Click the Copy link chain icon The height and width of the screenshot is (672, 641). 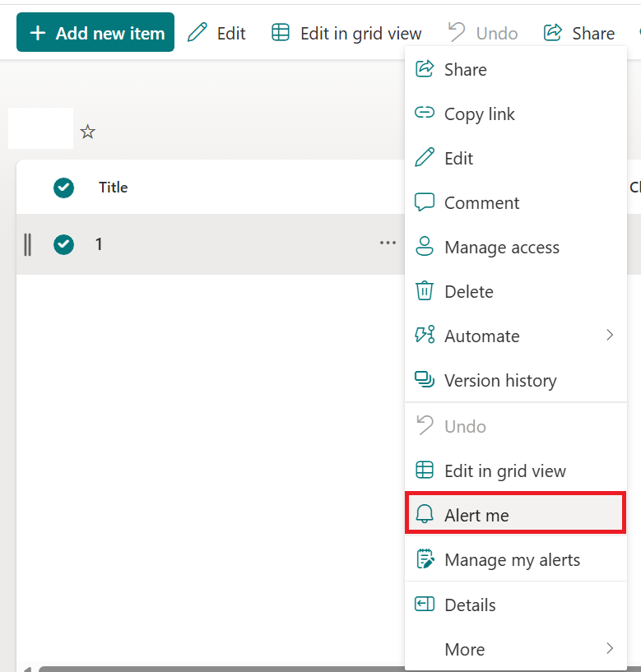click(425, 113)
